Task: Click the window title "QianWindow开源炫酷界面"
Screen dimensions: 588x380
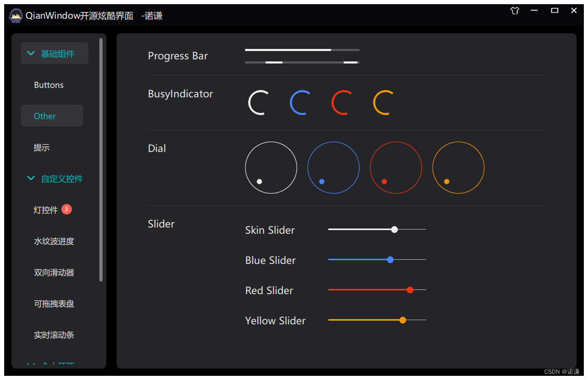Action: click(80, 16)
